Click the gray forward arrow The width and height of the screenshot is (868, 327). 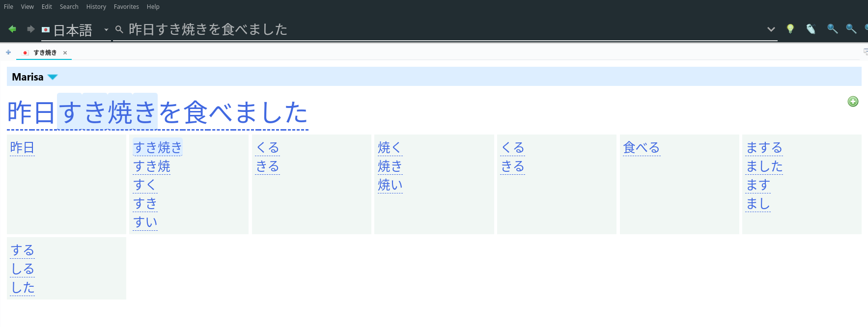(x=30, y=29)
